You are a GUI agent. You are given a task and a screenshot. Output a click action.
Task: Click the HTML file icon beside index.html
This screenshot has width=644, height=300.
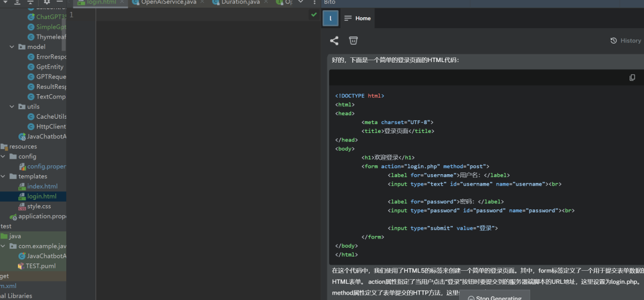click(x=22, y=187)
